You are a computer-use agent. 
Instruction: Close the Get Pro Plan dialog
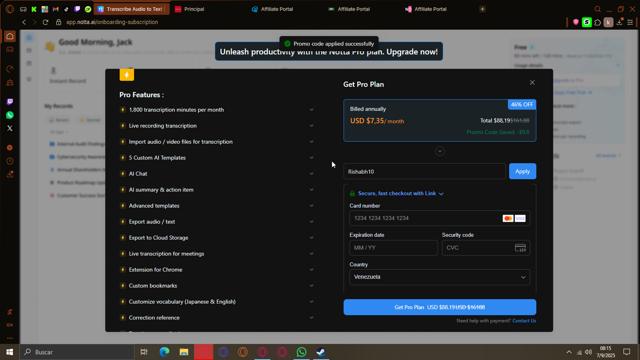click(532, 82)
